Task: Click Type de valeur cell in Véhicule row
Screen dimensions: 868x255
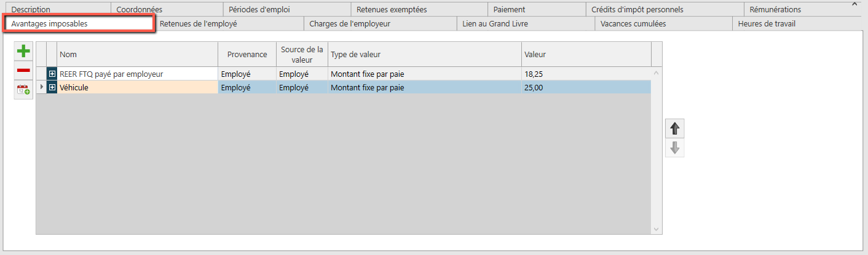Action: click(x=425, y=87)
